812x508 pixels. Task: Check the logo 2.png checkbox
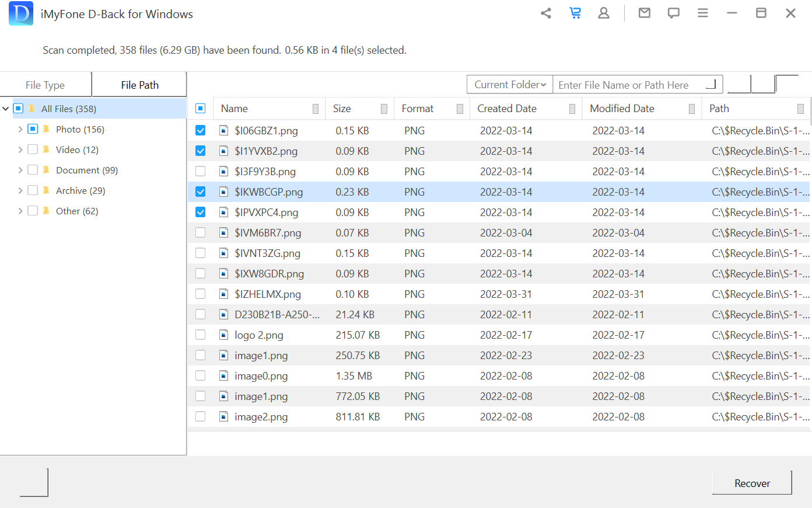pos(200,335)
